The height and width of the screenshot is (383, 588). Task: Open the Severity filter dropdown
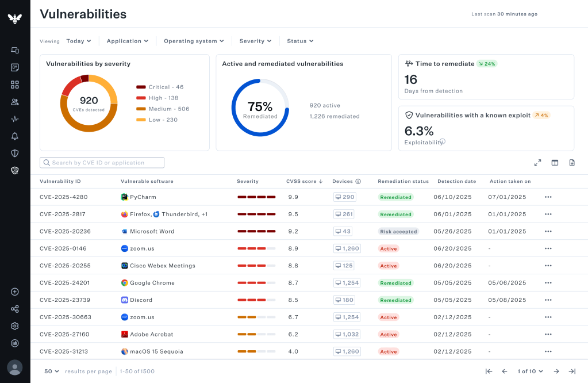coord(255,41)
